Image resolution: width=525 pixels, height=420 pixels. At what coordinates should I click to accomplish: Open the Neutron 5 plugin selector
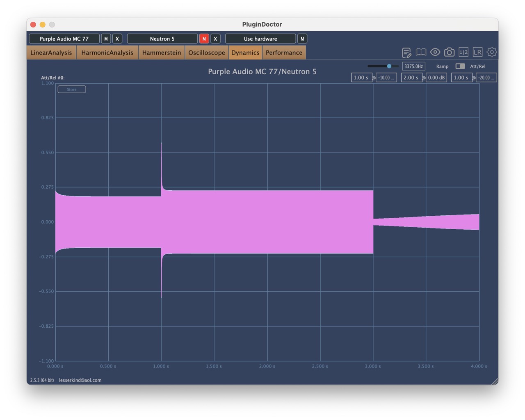point(162,39)
